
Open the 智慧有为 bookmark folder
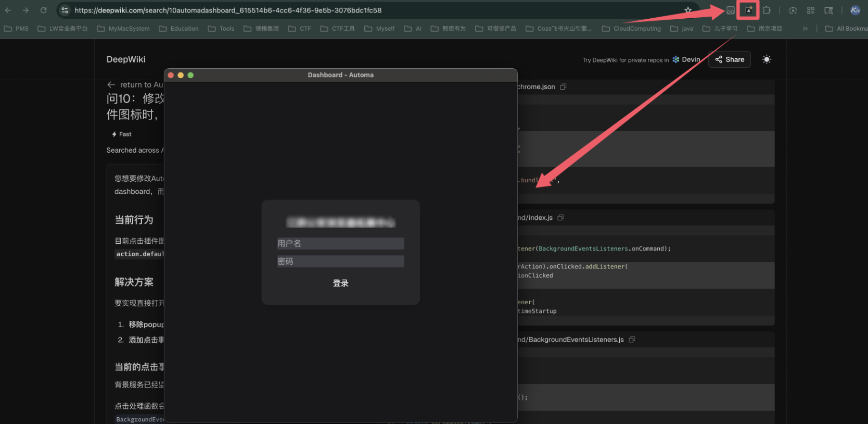click(448, 29)
